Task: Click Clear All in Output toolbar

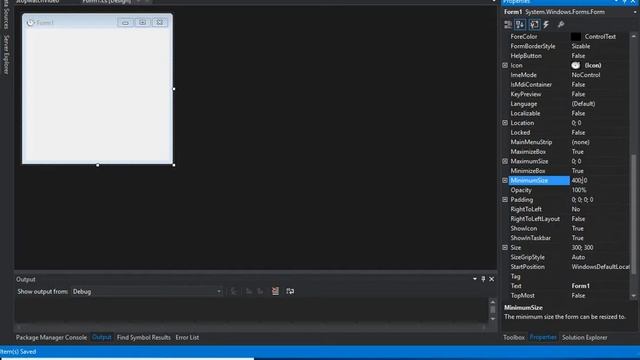Action: pos(275,291)
